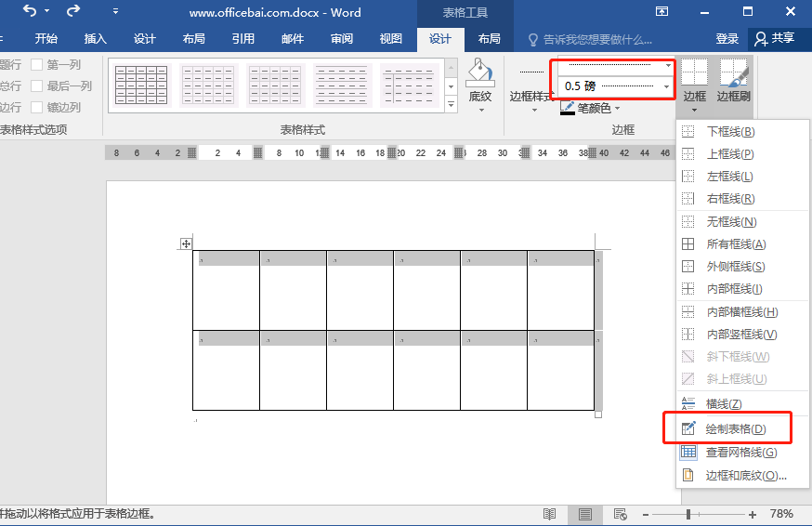Image resolution: width=812 pixels, height=526 pixels.
Task: Select the first grid table style thumbnail
Action: point(141,85)
